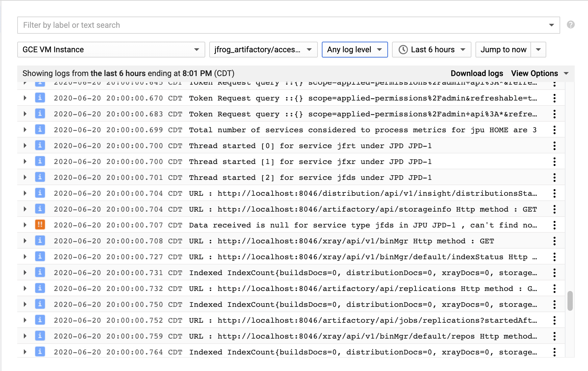The height and width of the screenshot is (371, 588).
Task: Click the 20:00:00.750 Indexed IndexCount message text
Action: coord(363,305)
